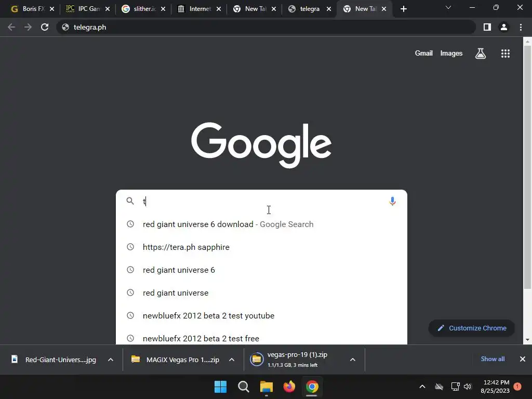This screenshot has height=399, width=532.
Task: Choose the plain red giant universe suggestion
Action: tap(261, 293)
